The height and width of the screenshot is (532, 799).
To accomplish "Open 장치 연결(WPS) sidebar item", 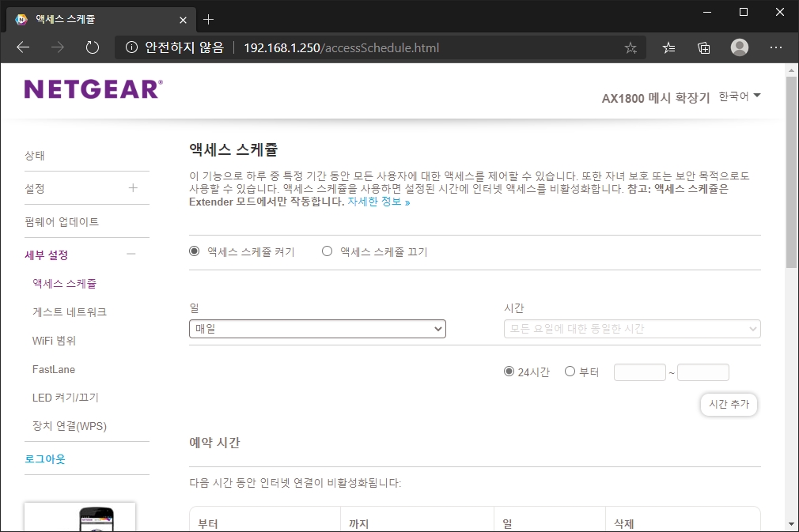I will coord(70,425).
